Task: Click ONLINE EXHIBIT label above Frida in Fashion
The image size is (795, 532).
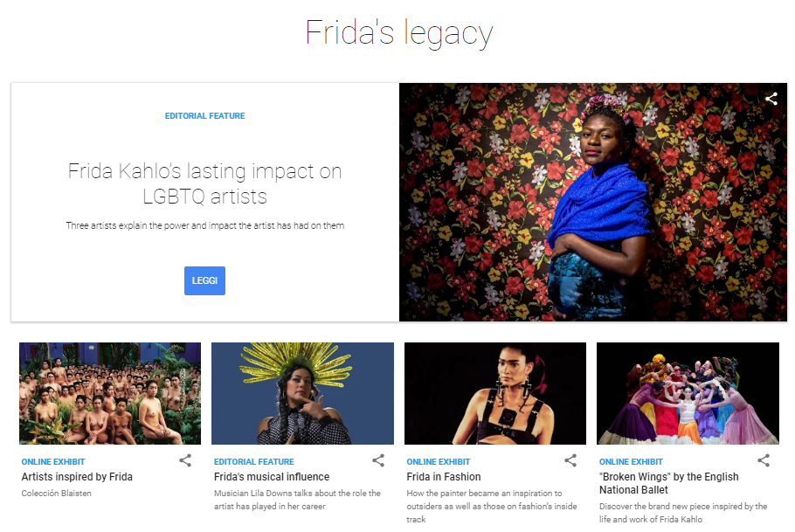Action: click(439, 462)
